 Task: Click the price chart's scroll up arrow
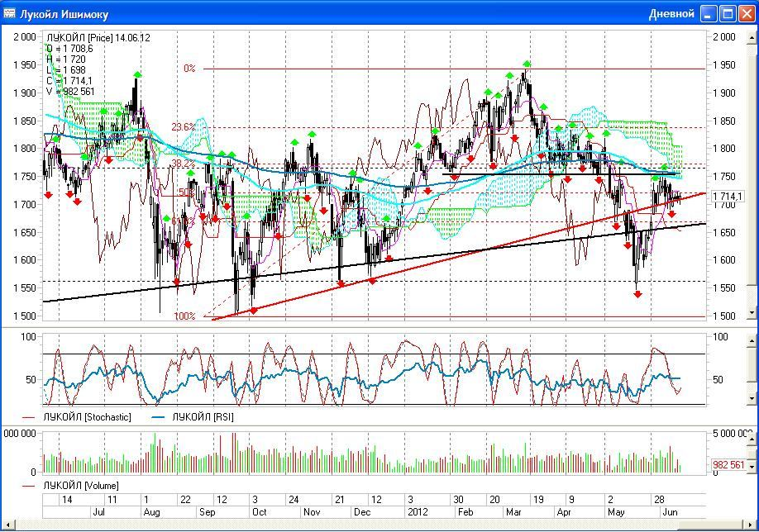click(752, 36)
